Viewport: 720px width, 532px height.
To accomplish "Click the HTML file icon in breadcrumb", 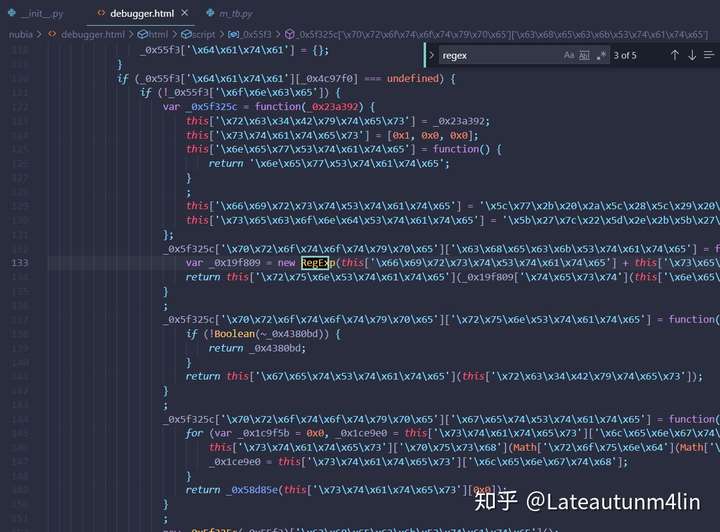I will point(52,34).
